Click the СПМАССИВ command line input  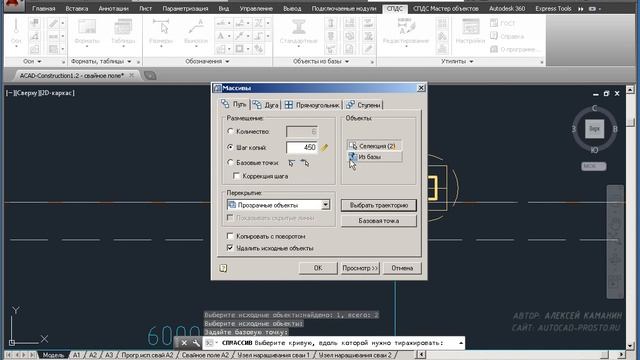click(333, 343)
